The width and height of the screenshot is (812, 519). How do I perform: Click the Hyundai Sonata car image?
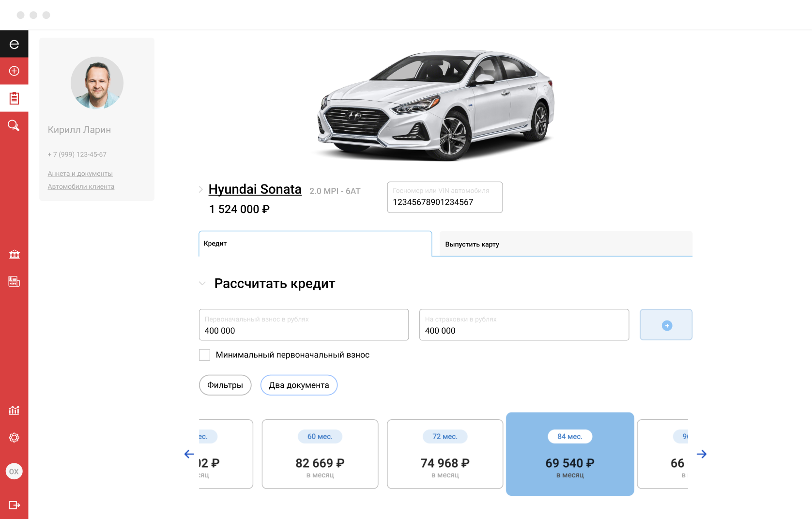(x=436, y=105)
